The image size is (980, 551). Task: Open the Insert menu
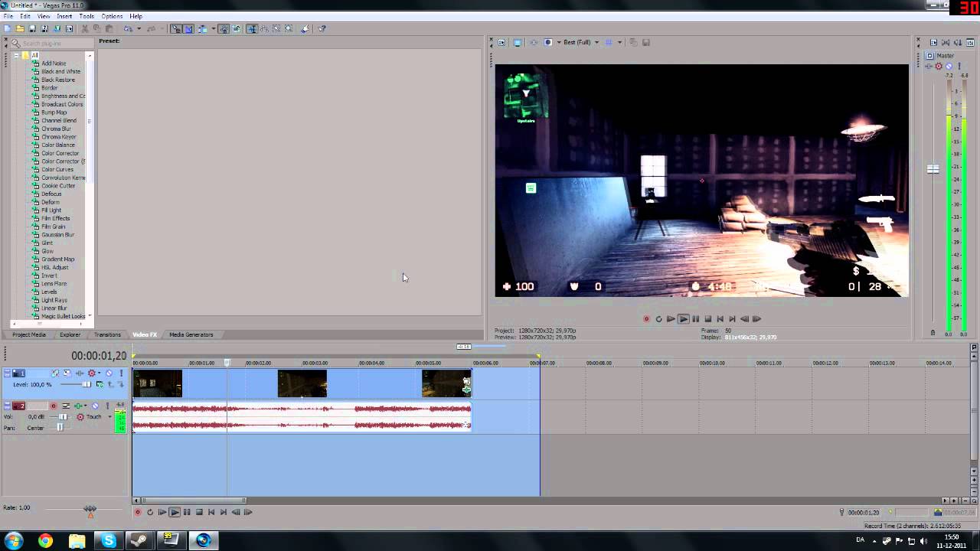[x=64, y=16]
